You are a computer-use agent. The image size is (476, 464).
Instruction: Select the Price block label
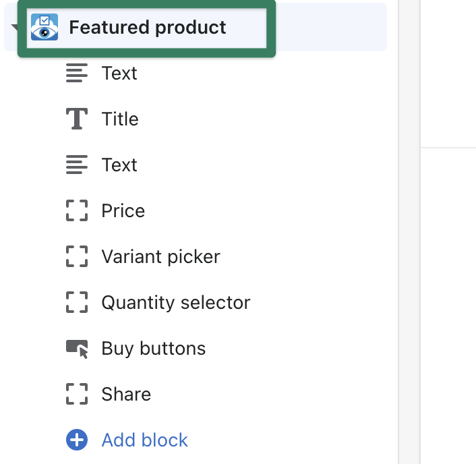click(123, 210)
